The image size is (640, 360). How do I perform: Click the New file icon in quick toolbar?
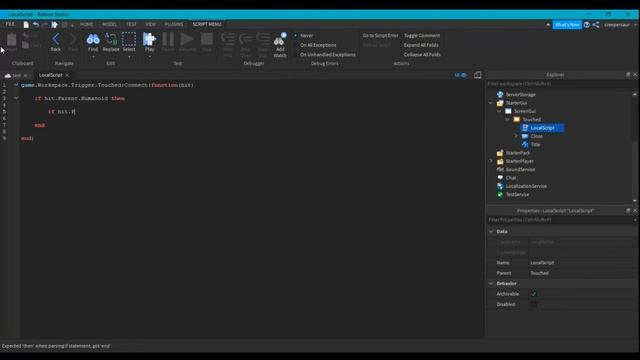26,24
